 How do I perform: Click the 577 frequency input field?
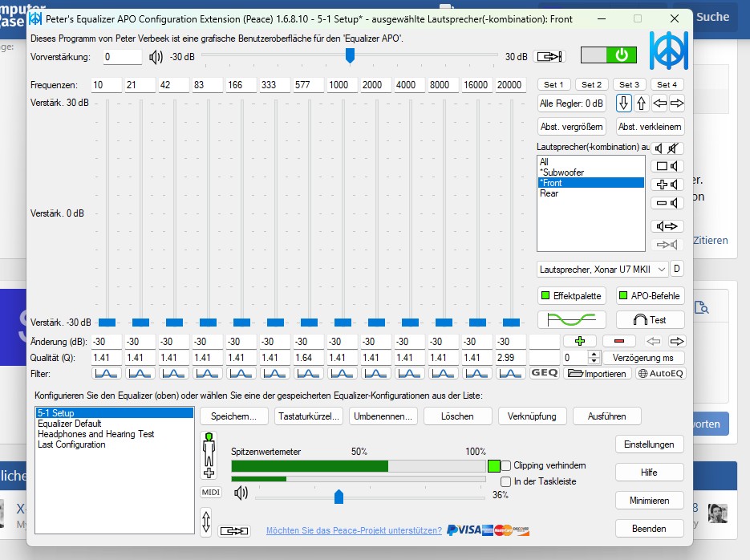309,85
